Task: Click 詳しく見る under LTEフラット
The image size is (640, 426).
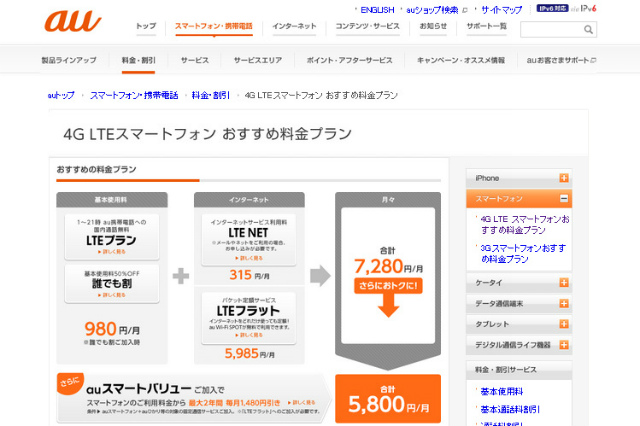Action: click(x=249, y=335)
